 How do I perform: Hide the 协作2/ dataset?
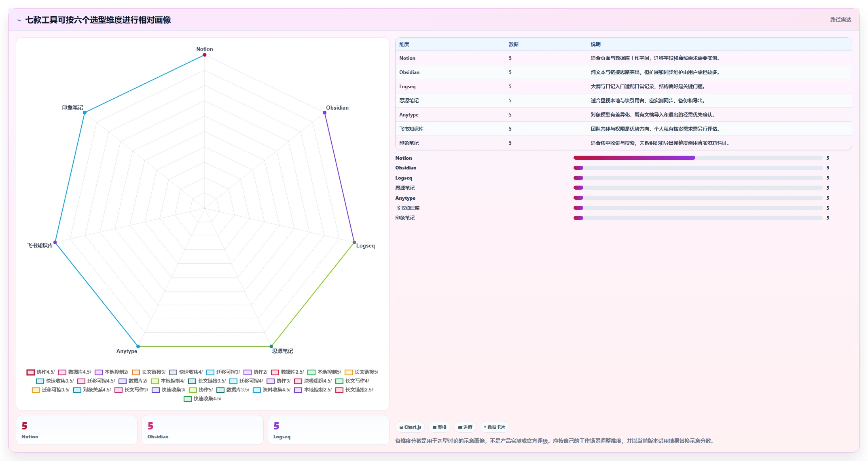[255, 372]
